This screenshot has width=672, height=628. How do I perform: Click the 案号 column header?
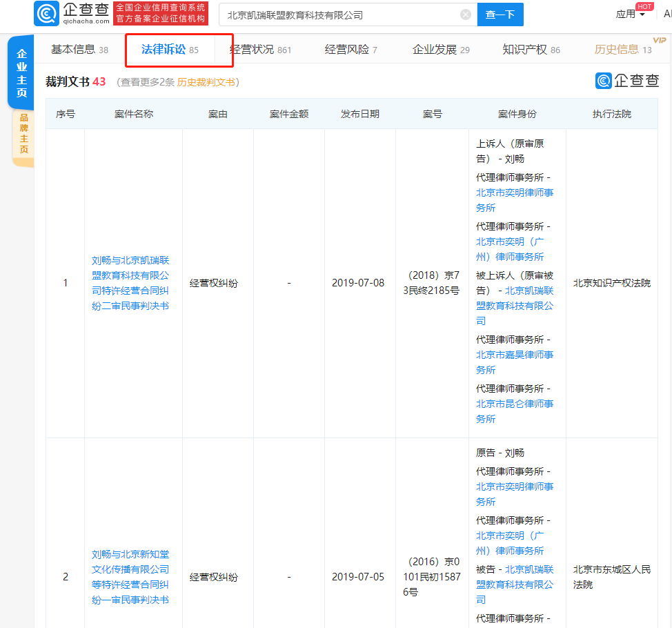click(x=432, y=114)
